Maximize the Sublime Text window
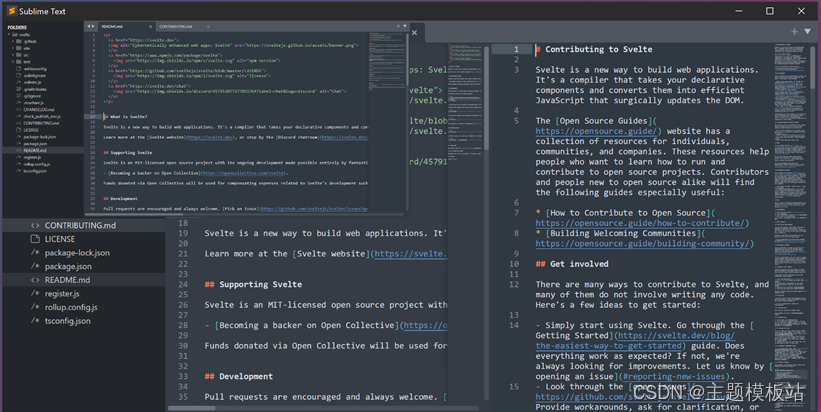The height and width of the screenshot is (412, 821). [x=770, y=11]
